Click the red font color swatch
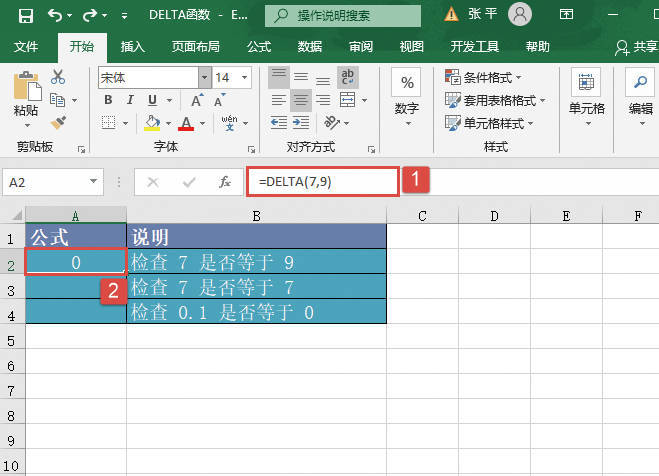659x476 pixels. point(185,123)
